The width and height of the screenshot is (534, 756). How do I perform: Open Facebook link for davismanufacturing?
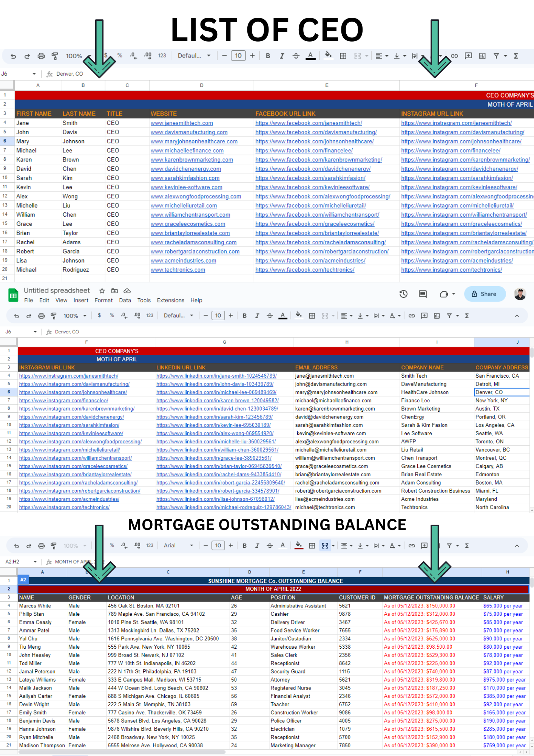tap(316, 132)
